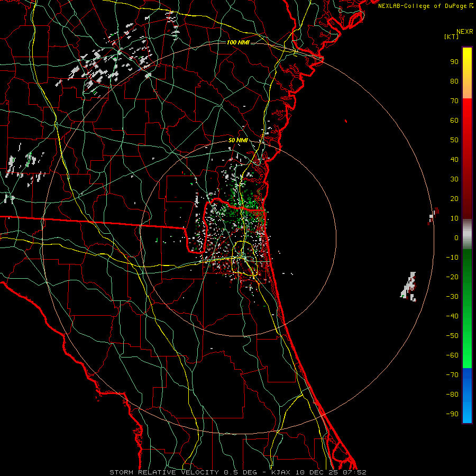Pick the green band of the velocity color bar

tap(467, 308)
